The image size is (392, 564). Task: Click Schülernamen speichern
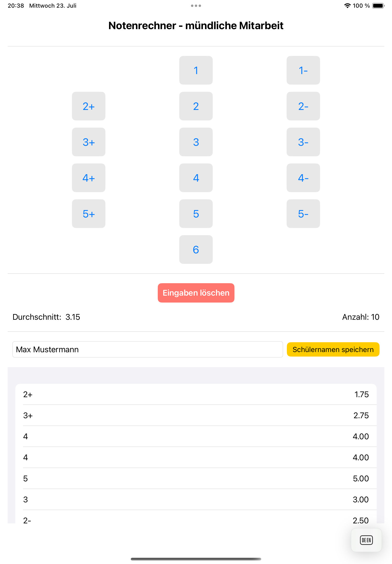[333, 349]
